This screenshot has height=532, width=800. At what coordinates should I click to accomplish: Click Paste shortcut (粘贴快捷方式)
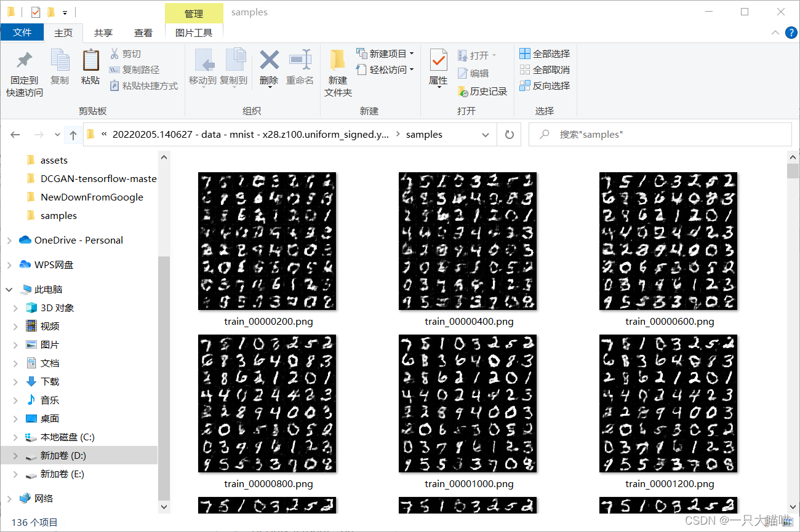click(x=143, y=86)
